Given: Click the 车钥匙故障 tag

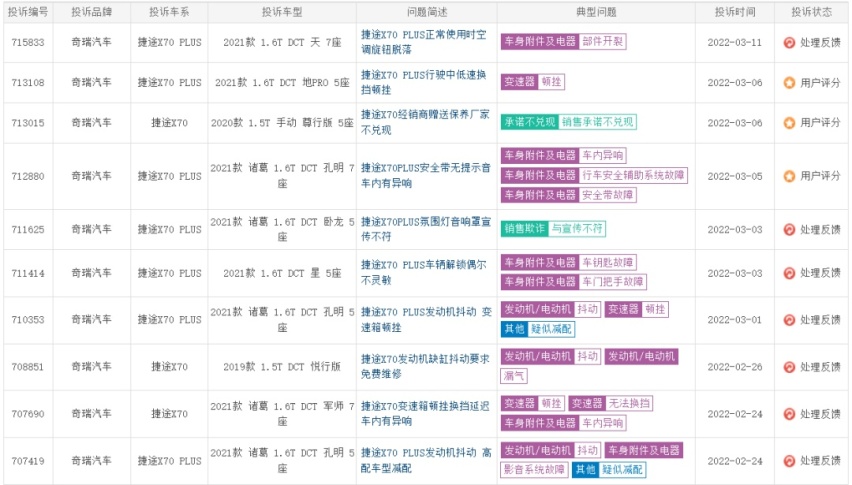Looking at the screenshot, I should point(607,263).
